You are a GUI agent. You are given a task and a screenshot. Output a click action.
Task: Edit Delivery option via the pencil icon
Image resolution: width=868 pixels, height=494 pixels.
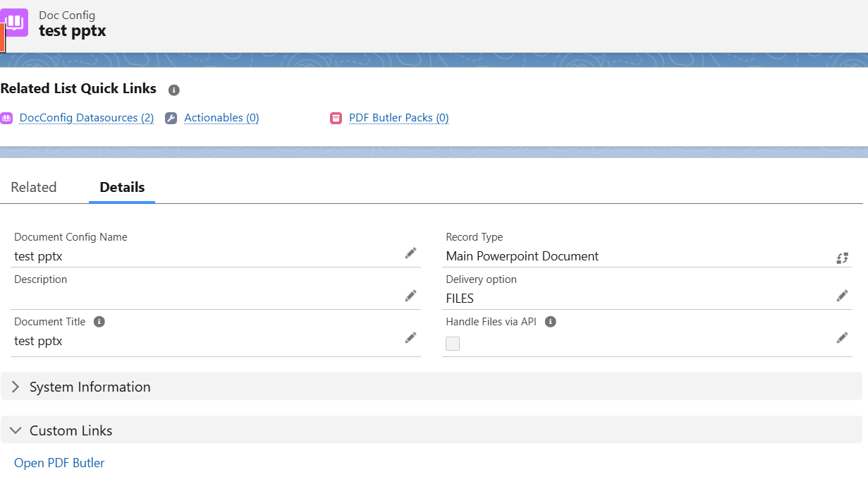842,295
